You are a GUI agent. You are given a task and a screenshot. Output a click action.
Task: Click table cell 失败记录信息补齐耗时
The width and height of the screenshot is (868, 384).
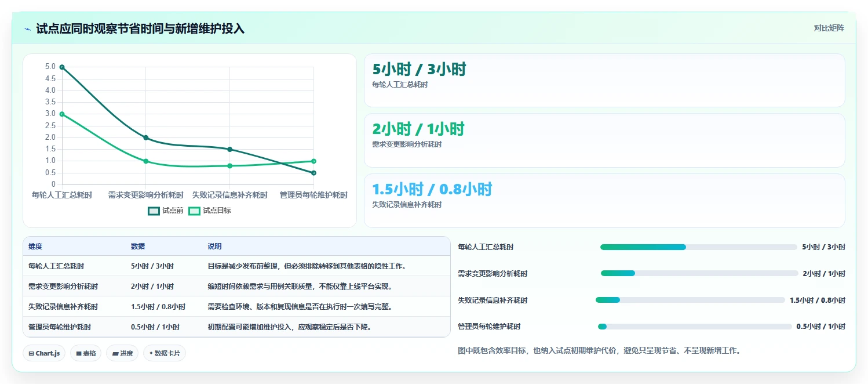[x=63, y=307]
